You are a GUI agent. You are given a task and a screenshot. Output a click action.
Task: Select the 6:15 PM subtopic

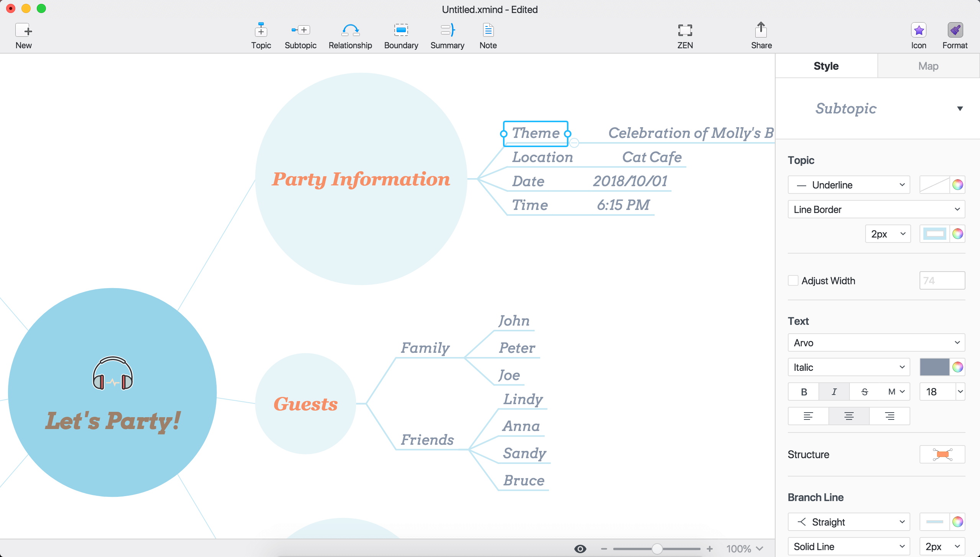click(x=623, y=205)
